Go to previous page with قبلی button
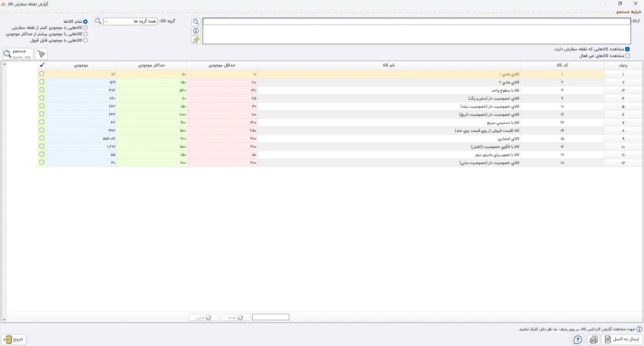The width and height of the screenshot is (644, 346). 203,317
